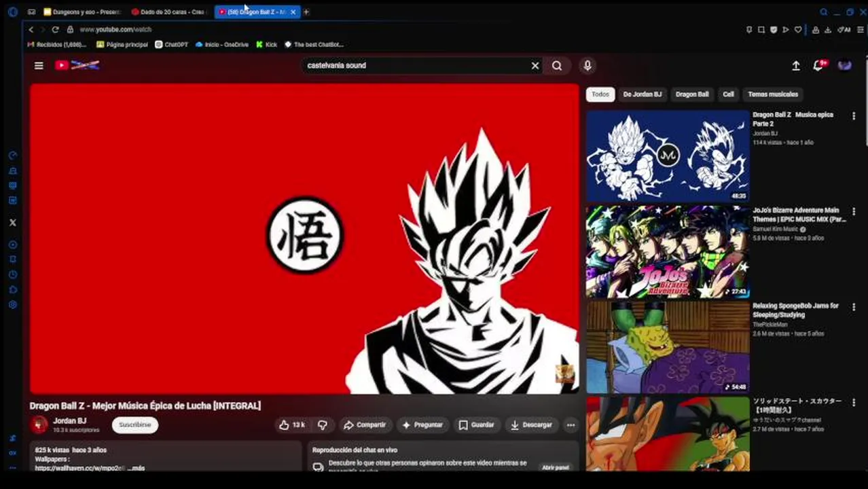This screenshot has width=868, height=489.
Task: Dislike the video with thumbs down
Action: (323, 424)
